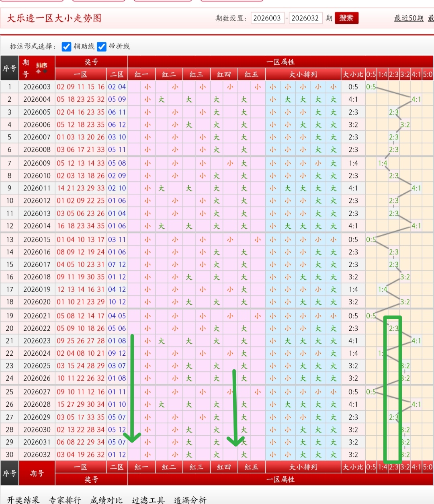
Task: Click the 4:1 marker in the 2026004 row
Action: coord(416,99)
